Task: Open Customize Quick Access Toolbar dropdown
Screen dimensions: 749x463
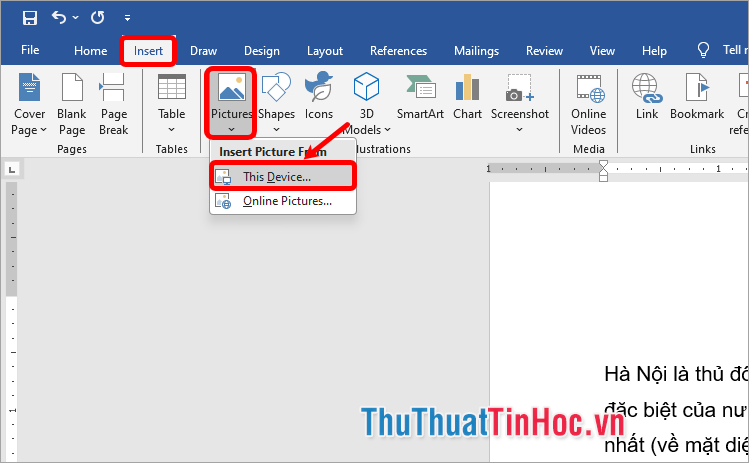Action: click(x=127, y=18)
